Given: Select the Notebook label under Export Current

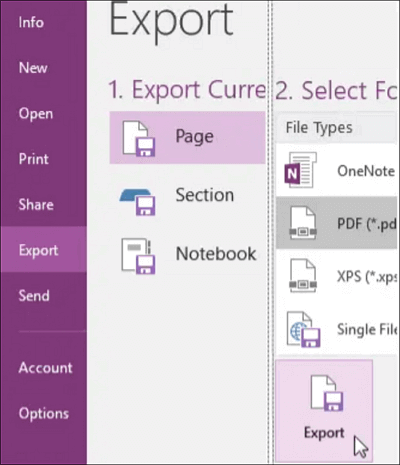Looking at the screenshot, I should click(216, 254).
